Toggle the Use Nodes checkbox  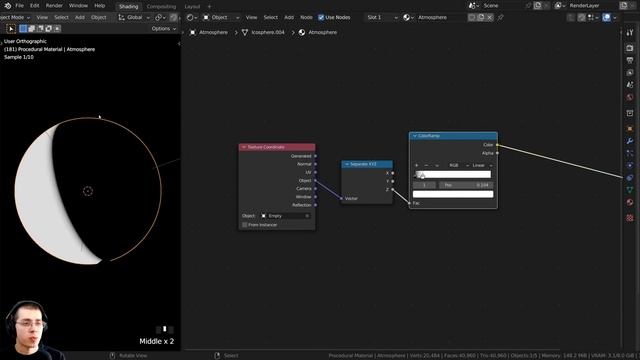click(321, 18)
